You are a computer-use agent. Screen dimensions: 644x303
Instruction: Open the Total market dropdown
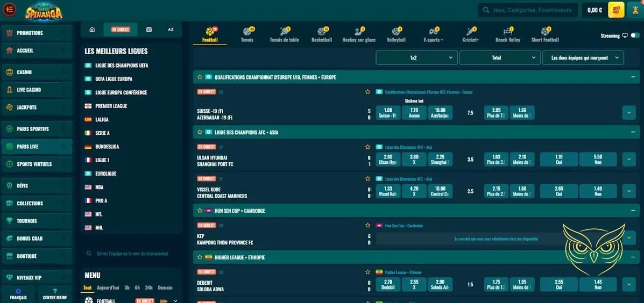(499, 57)
